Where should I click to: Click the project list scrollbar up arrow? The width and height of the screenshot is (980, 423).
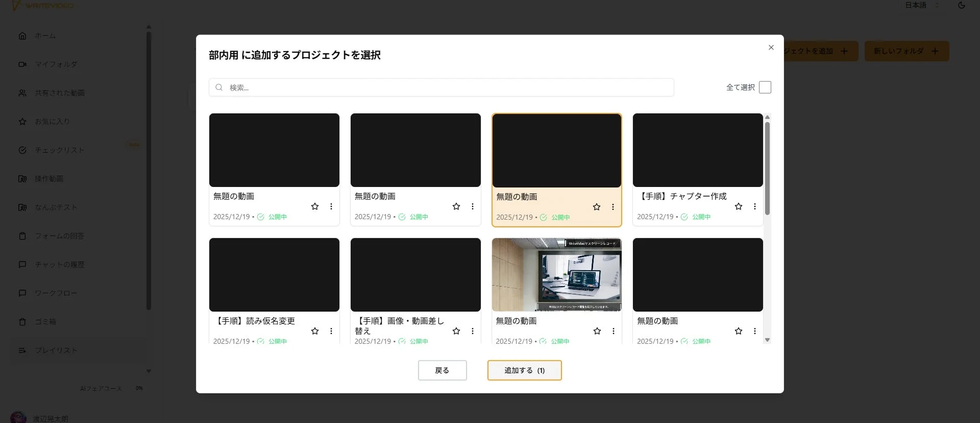click(x=767, y=118)
